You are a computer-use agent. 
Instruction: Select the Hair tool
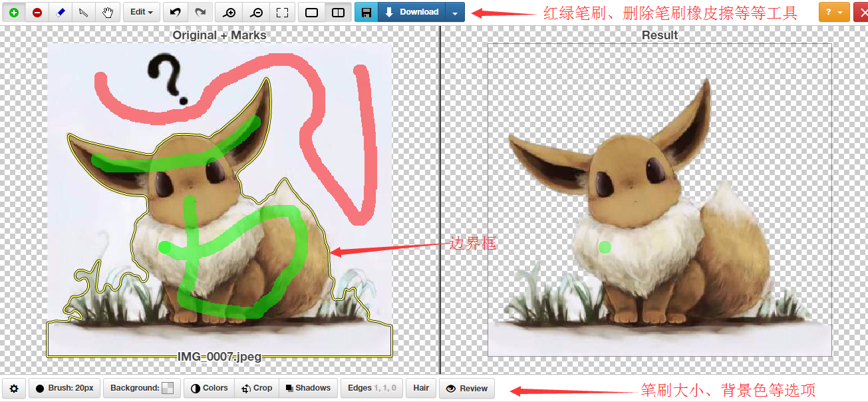pyautogui.click(x=421, y=388)
